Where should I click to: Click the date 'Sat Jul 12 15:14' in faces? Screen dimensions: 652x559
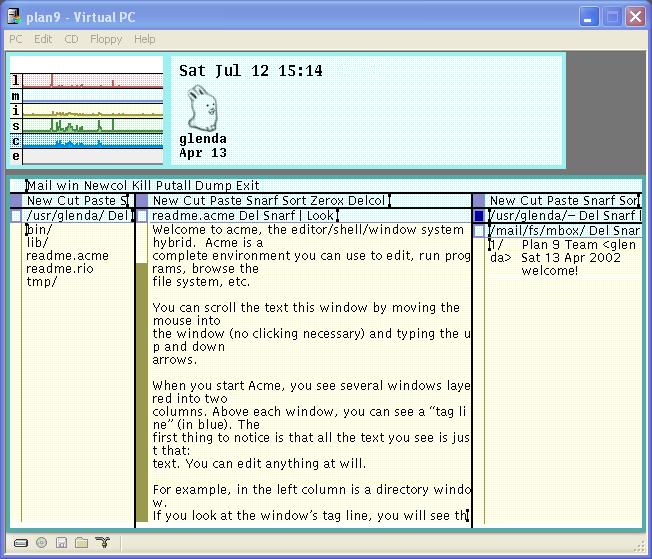pyautogui.click(x=251, y=71)
